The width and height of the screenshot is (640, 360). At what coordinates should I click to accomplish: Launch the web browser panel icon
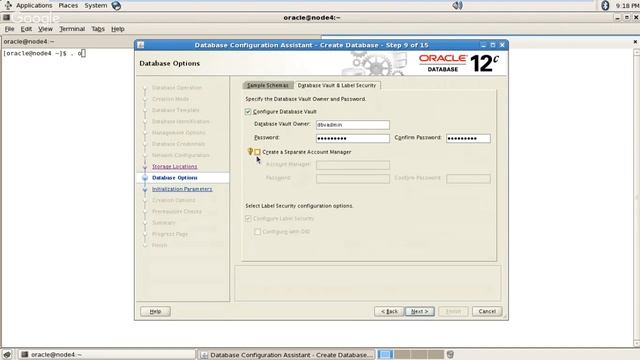pos(116,6)
